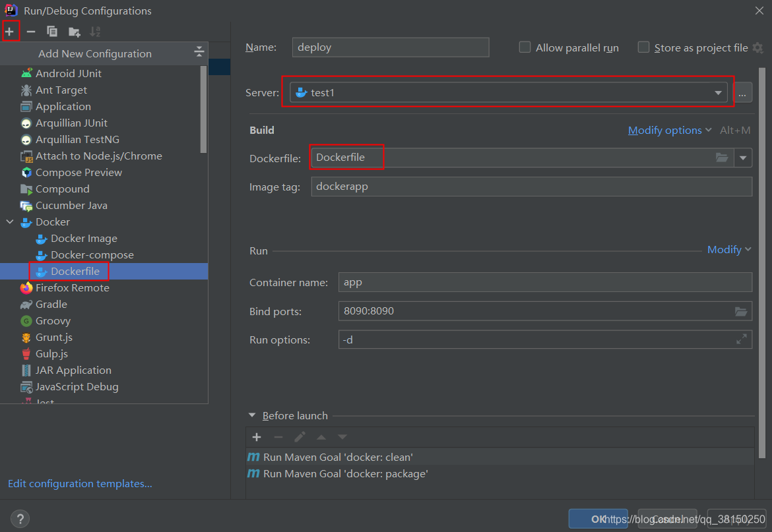Enable the Store as project file checkbox
The height and width of the screenshot is (532, 772).
[x=643, y=47]
